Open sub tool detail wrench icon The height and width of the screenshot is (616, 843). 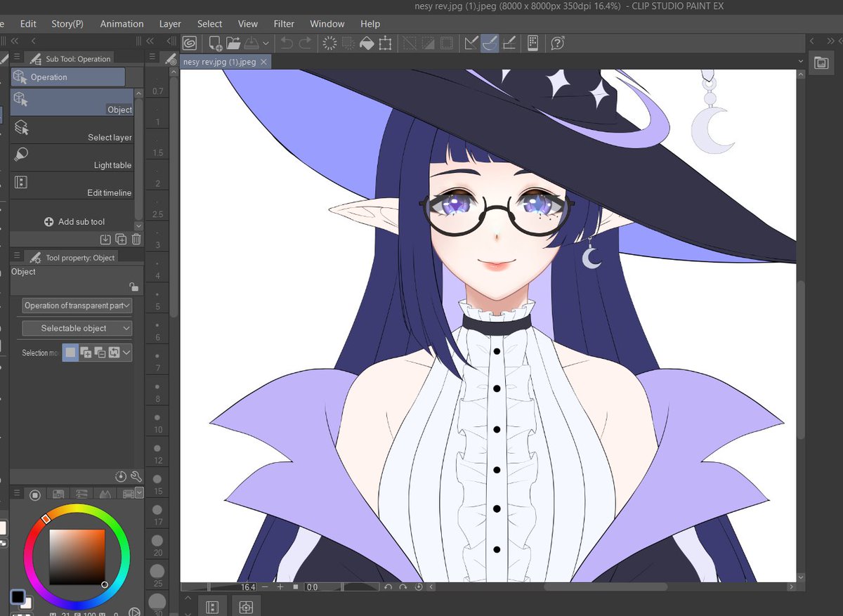[x=136, y=477]
